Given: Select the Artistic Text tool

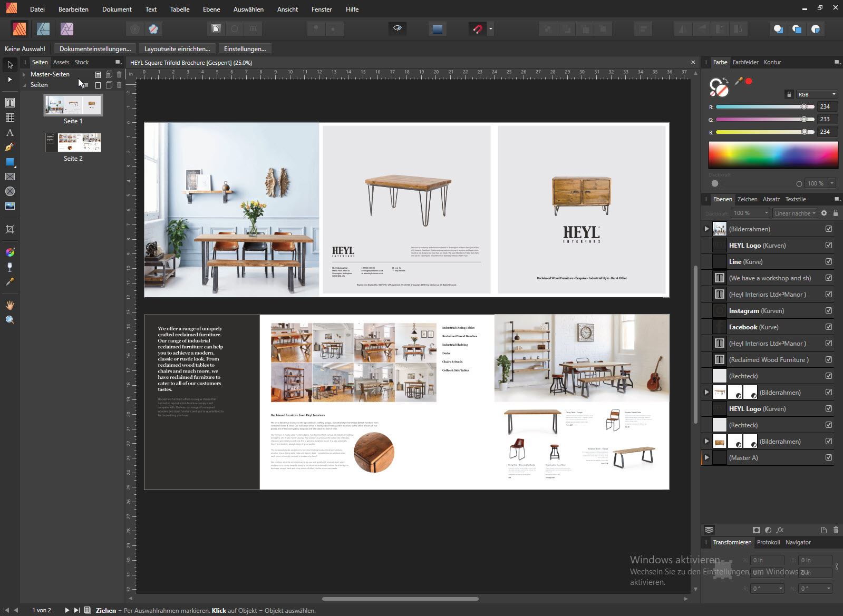Looking at the screenshot, I should tap(9, 133).
